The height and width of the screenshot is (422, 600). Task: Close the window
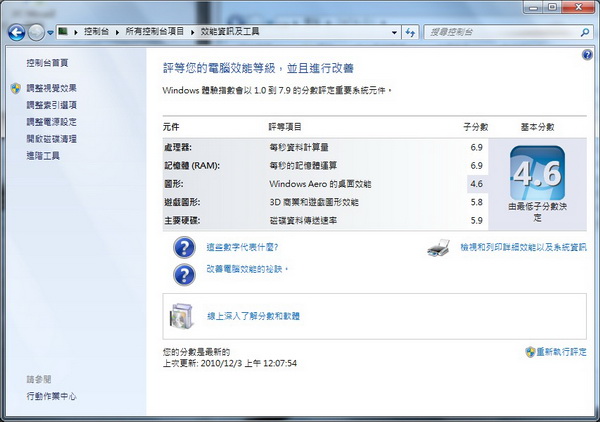tap(579, 7)
